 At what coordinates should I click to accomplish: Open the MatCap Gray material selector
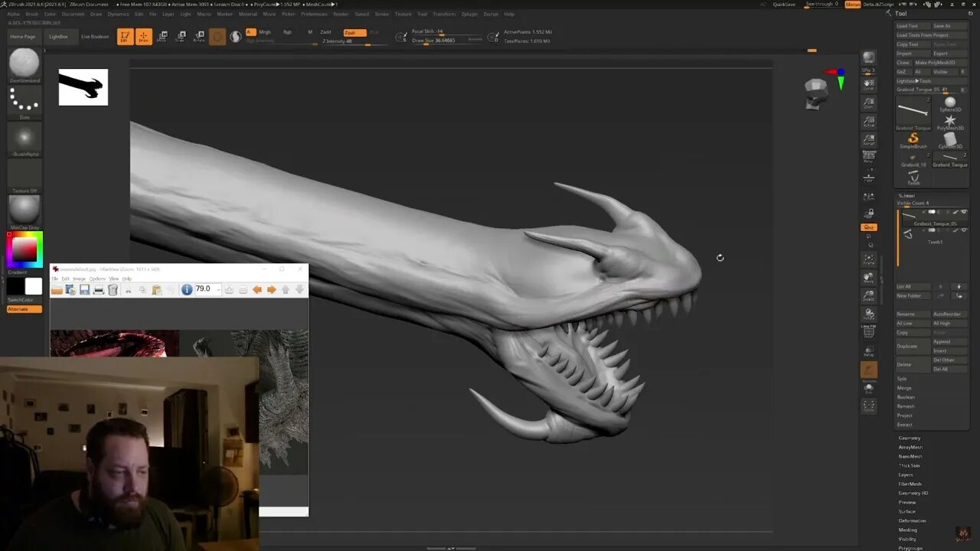24,213
